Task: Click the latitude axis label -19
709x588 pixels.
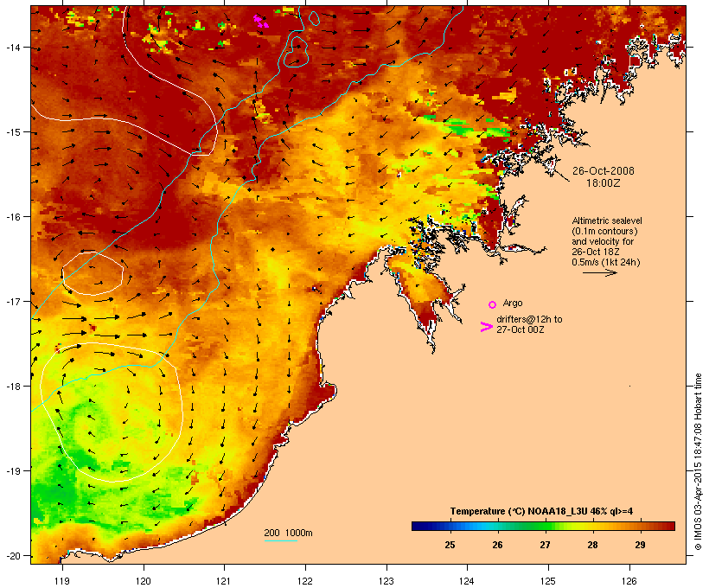Action: pyautogui.click(x=12, y=471)
